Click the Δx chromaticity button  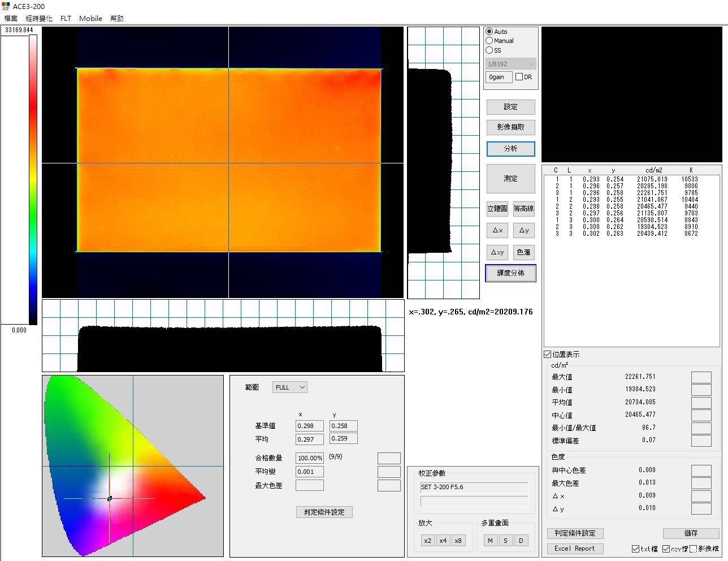[x=497, y=230]
